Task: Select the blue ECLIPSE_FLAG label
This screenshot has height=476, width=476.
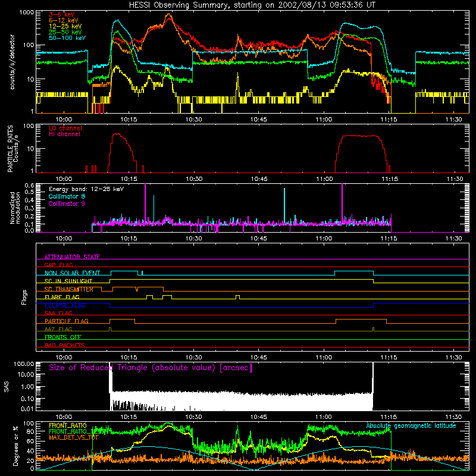Action: coord(65,305)
